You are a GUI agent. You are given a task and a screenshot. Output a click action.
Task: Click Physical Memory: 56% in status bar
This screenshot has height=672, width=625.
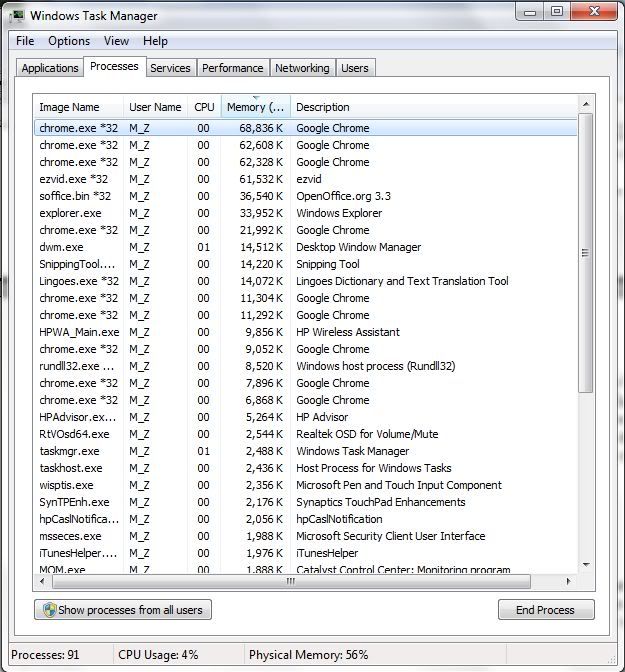(x=309, y=655)
